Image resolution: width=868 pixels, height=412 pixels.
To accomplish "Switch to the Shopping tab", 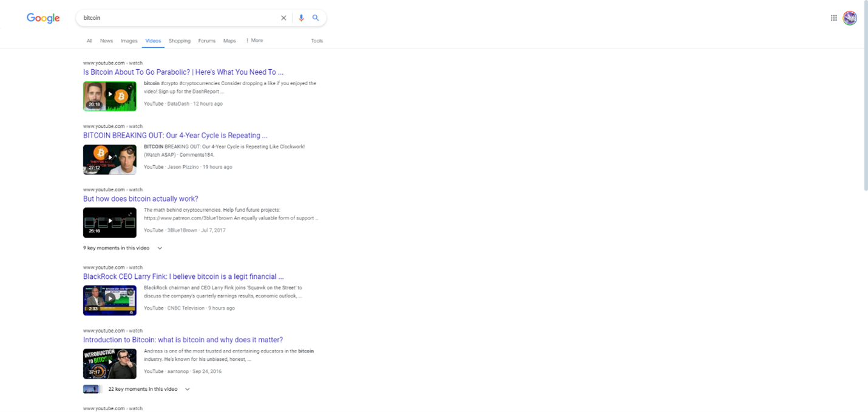I will (179, 40).
